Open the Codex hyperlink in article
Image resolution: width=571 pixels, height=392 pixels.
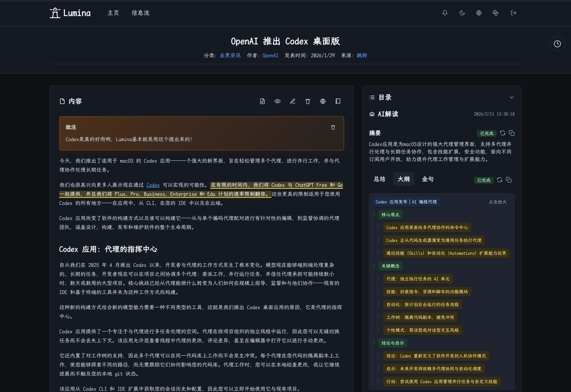tap(153, 185)
